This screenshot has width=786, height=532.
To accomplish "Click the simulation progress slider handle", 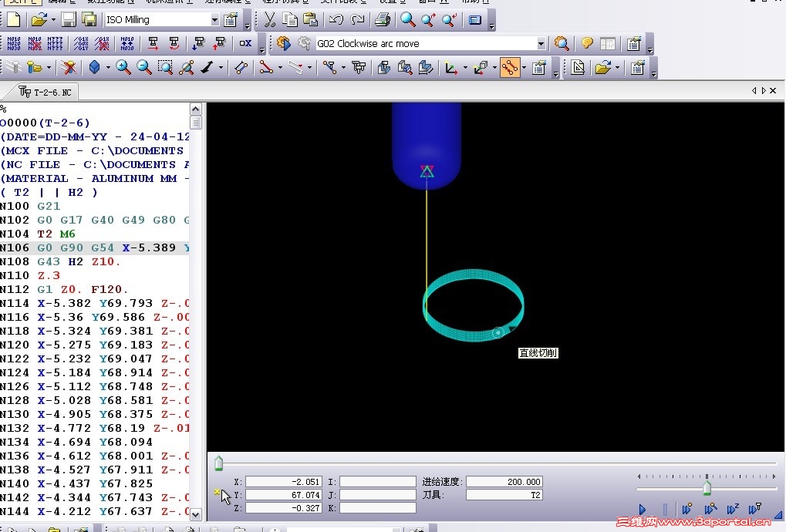I will tap(218, 463).
